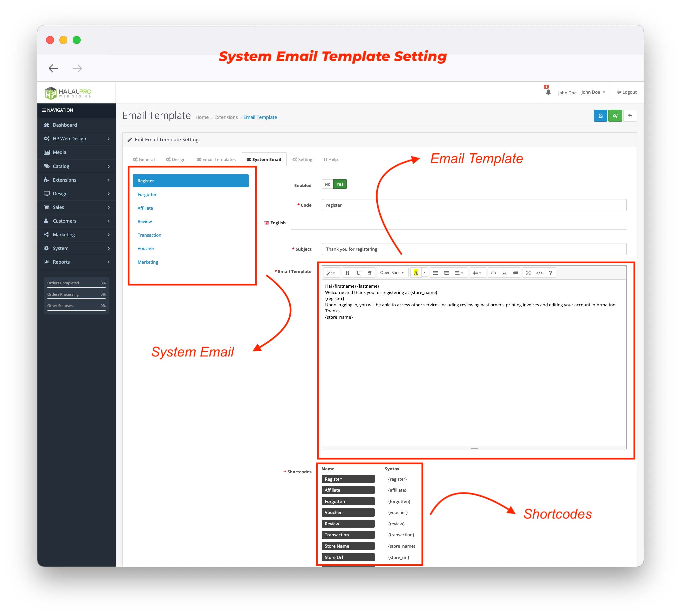Open the table insert dropdown

click(x=477, y=273)
